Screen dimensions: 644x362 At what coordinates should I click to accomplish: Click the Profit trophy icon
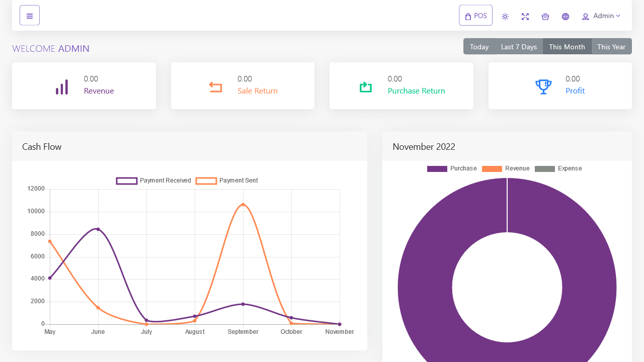pyautogui.click(x=543, y=86)
